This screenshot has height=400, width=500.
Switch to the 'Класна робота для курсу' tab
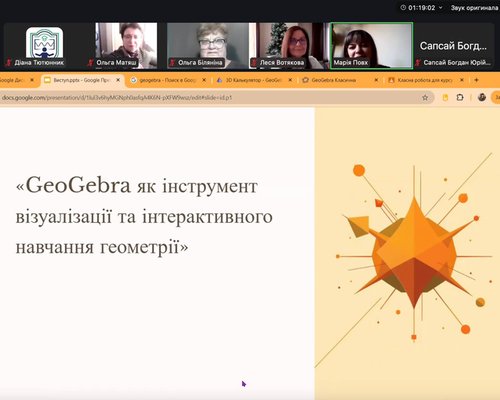(426, 80)
